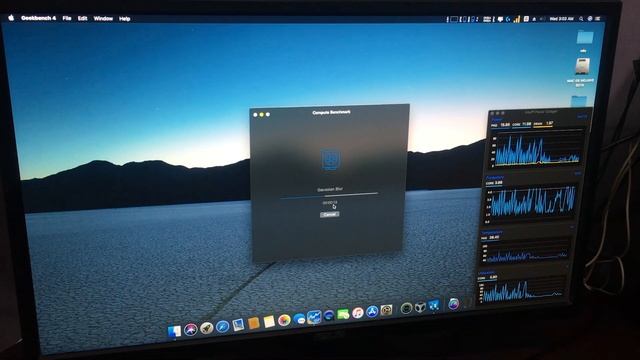
Task: Click the volume icon in menu bar
Action: [542, 19]
